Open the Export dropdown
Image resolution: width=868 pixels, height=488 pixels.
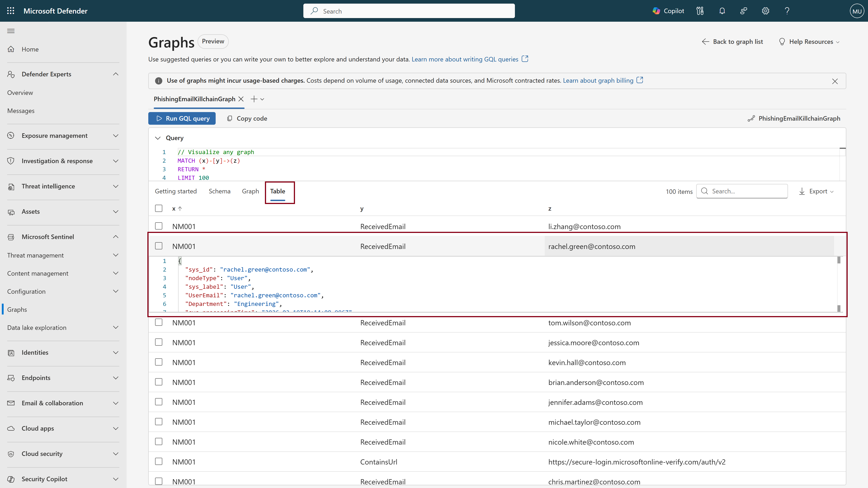click(x=817, y=191)
